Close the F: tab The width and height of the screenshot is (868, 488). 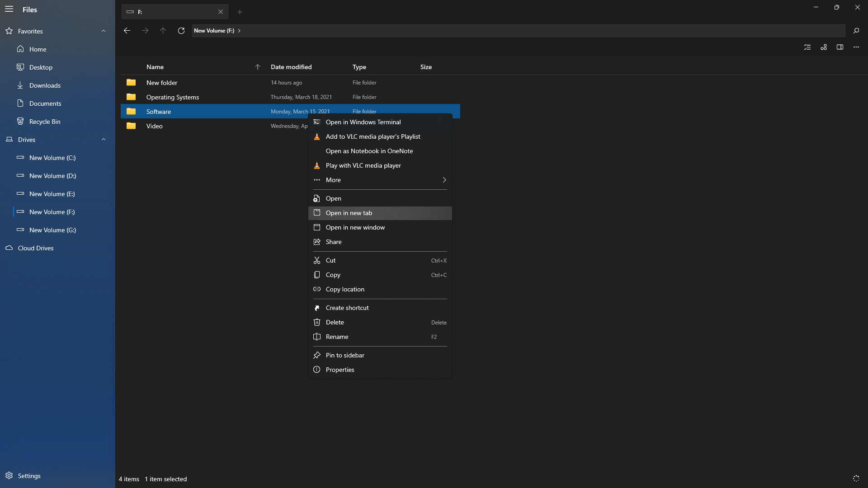221,12
